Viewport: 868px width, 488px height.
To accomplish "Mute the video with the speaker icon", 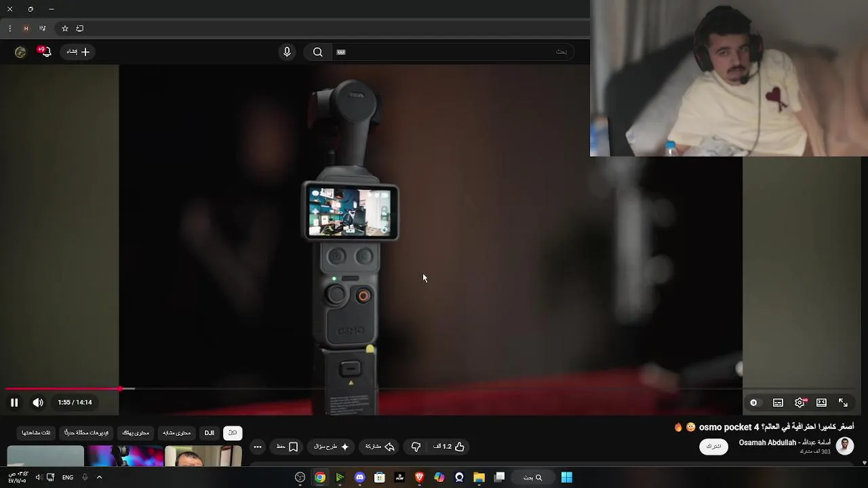I will [38, 403].
